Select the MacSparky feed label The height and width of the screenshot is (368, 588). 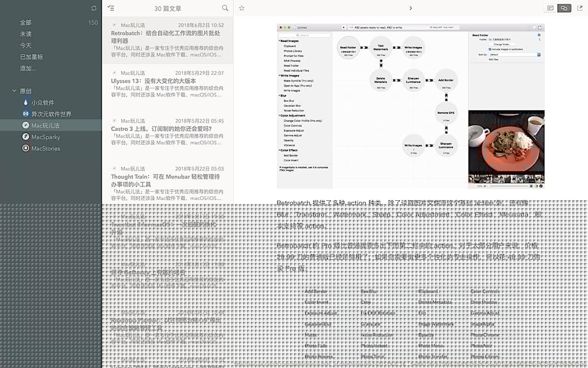pyautogui.click(x=46, y=137)
